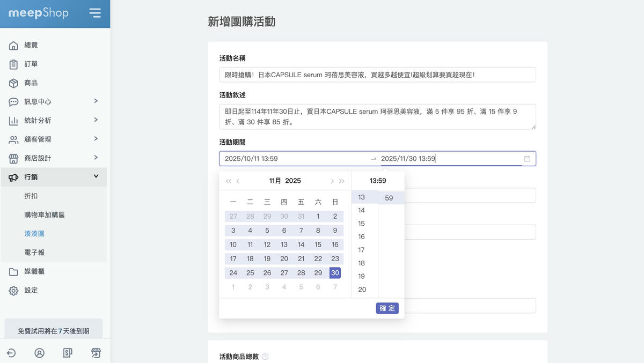Click the storefront icon at bottom right

coord(96,353)
